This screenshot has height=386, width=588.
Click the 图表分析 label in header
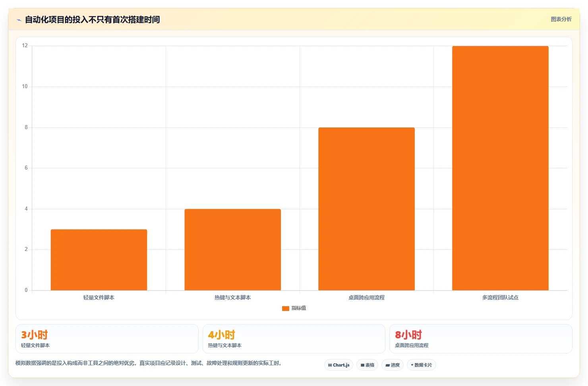[x=561, y=19]
